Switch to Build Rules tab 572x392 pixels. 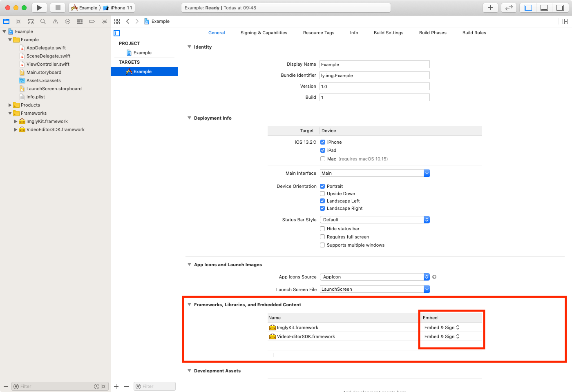point(474,33)
